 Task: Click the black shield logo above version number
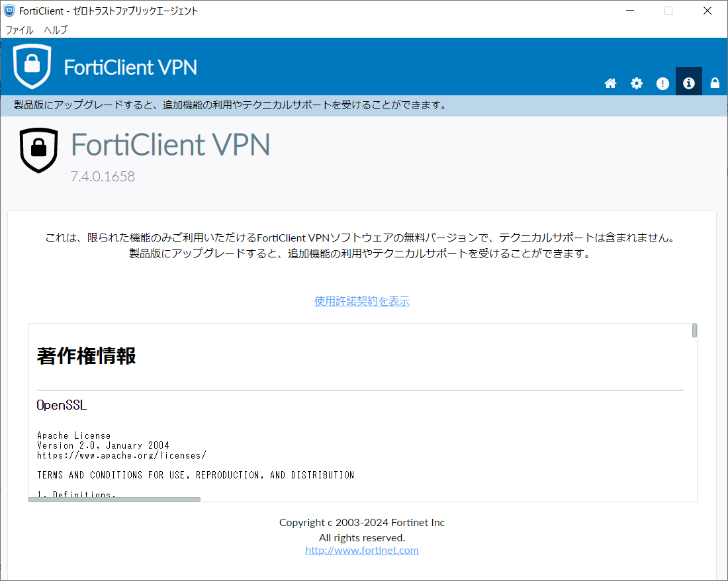(x=38, y=150)
